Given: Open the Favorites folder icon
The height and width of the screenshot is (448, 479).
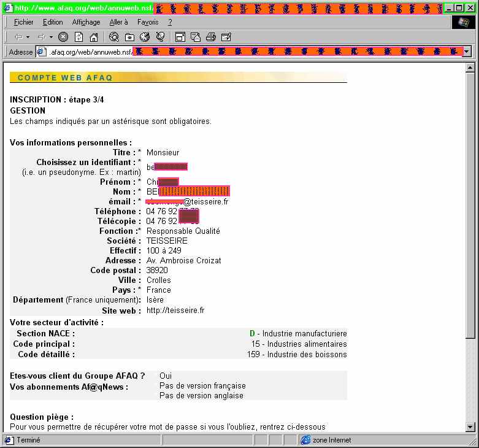Looking at the screenshot, I should pyautogui.click(x=129, y=37).
